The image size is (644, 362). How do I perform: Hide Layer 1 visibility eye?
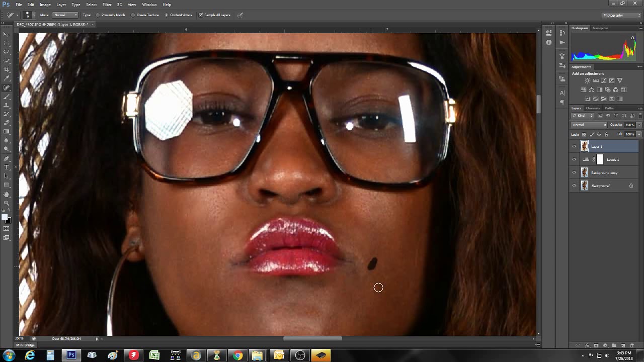574,146
